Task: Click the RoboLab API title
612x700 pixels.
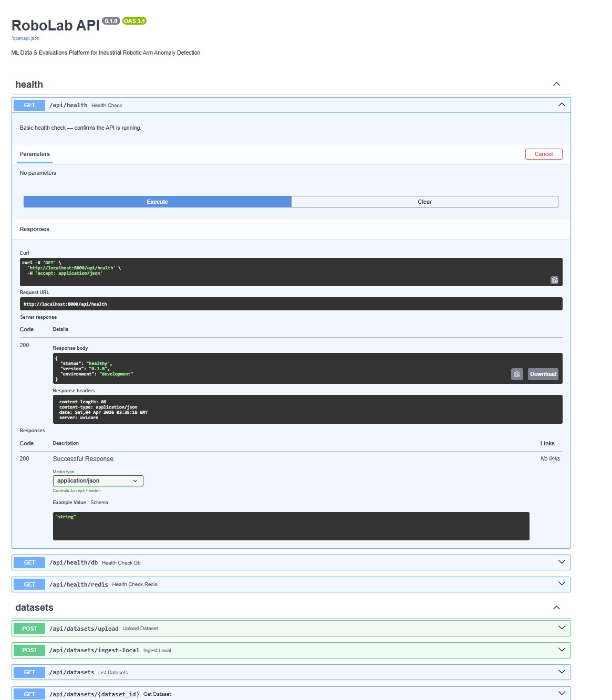Action: [56, 25]
